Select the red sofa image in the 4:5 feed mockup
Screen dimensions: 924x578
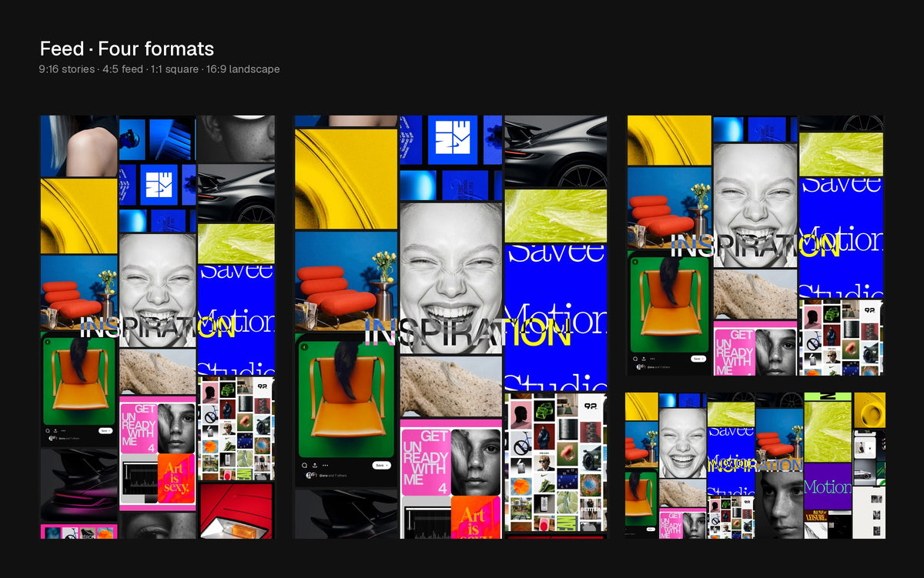pos(346,281)
